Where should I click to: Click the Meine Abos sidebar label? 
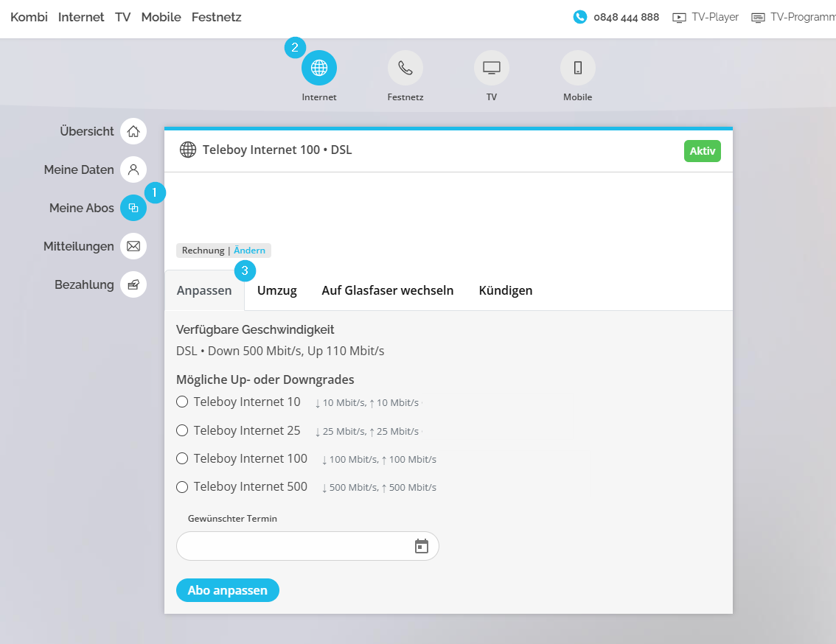pos(82,208)
